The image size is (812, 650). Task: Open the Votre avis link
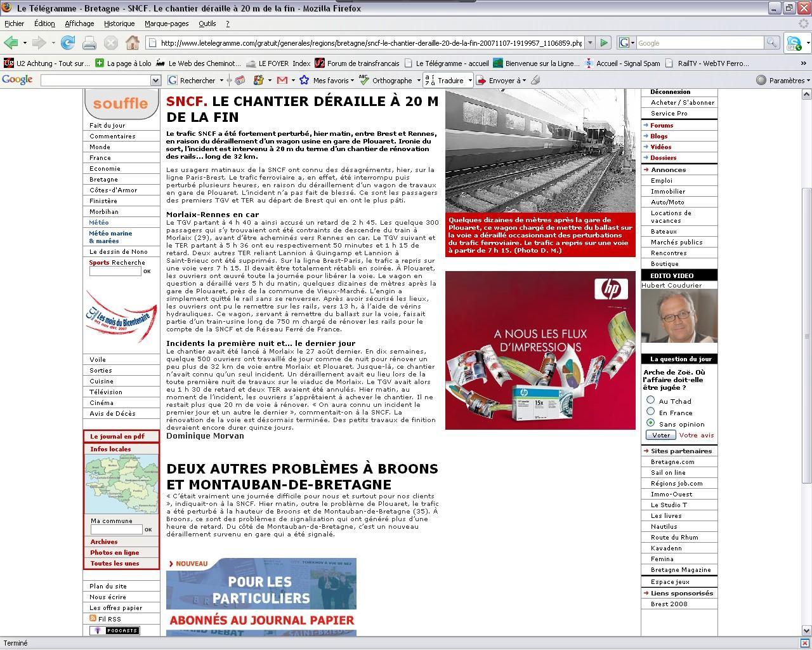coord(697,435)
